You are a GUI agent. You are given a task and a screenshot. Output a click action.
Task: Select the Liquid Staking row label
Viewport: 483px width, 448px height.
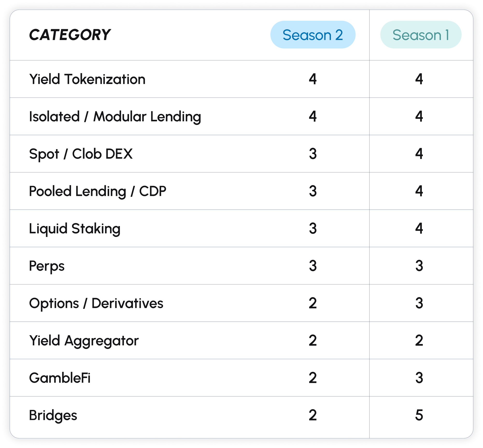point(75,229)
